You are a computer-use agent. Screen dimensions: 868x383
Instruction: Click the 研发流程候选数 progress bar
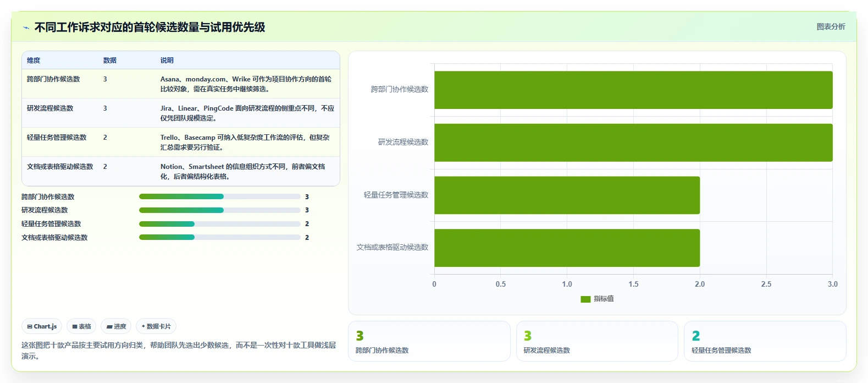click(x=220, y=210)
